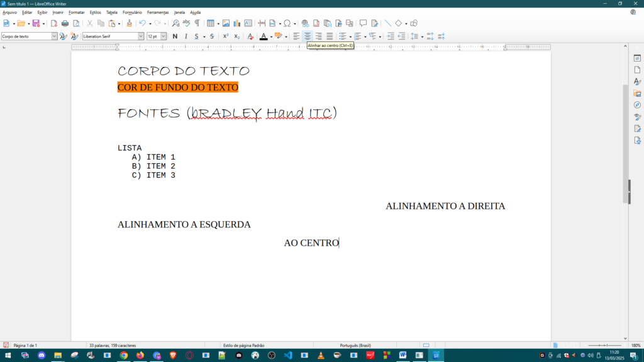Click the special character (Omega) icon
The height and width of the screenshot is (362, 644).
coord(287,23)
